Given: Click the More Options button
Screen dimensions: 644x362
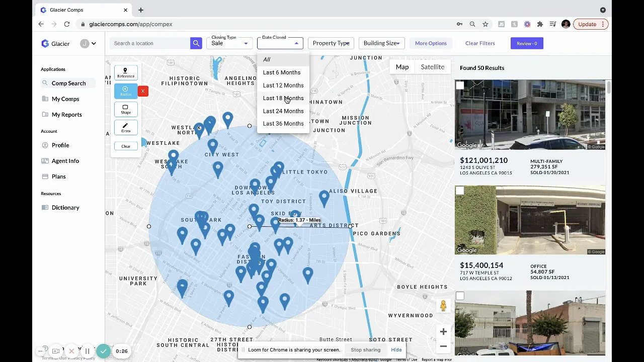Looking at the screenshot, I should point(431,43).
